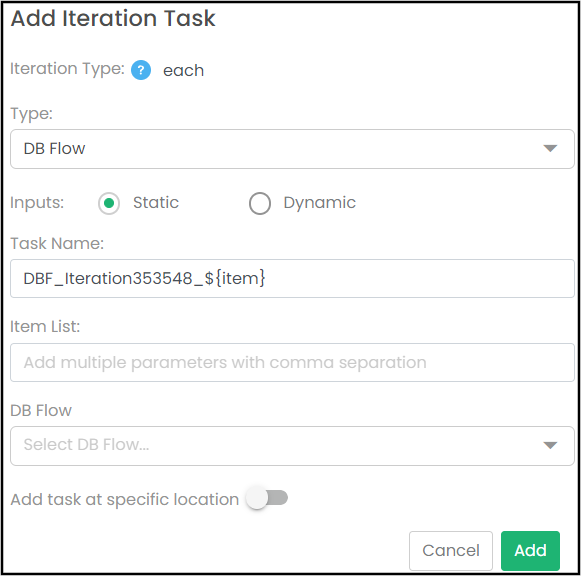Open the Type dropdown showing DB Flow
The height and width of the screenshot is (576, 581).
tap(292, 149)
